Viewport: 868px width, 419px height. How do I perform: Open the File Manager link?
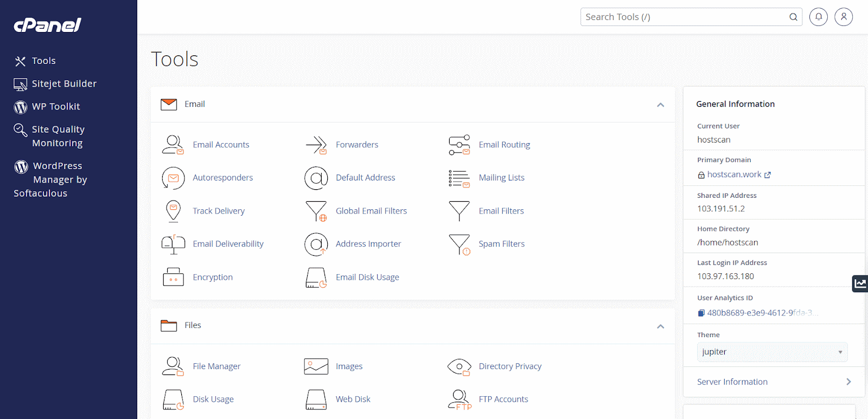point(216,366)
